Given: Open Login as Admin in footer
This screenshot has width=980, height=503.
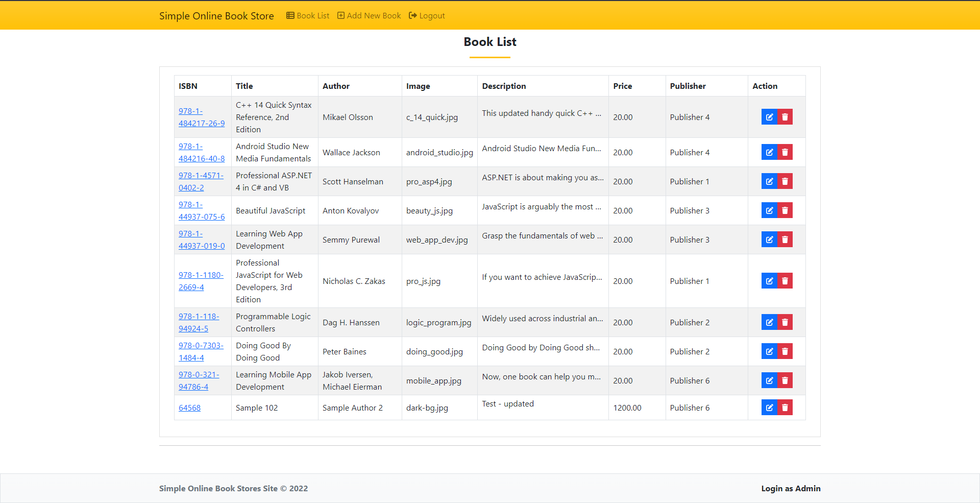Looking at the screenshot, I should click(x=791, y=488).
